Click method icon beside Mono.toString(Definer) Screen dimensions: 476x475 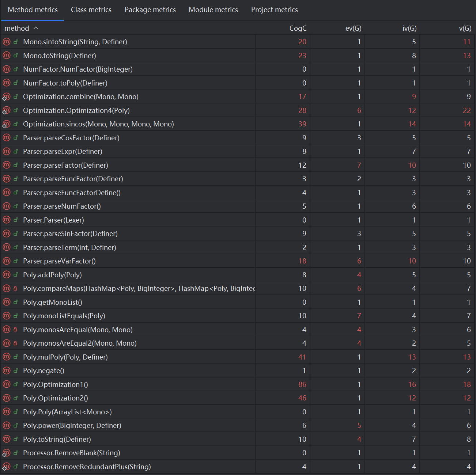point(6,56)
